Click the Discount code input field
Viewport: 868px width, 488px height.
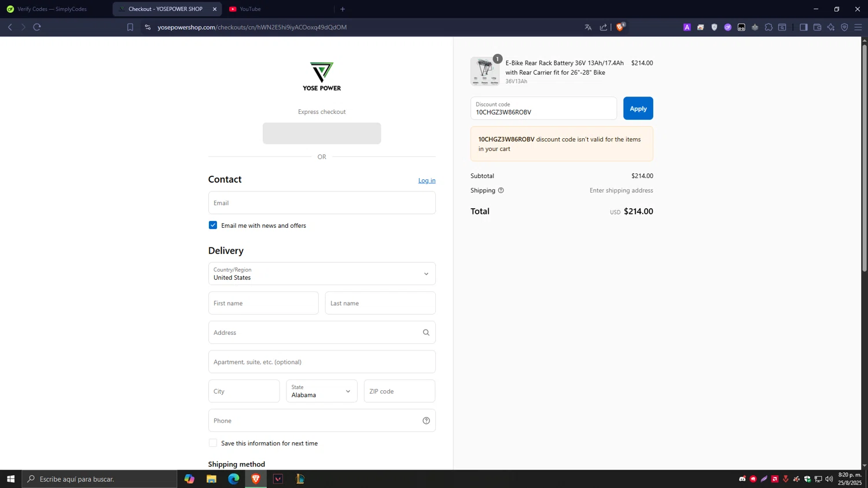pyautogui.click(x=543, y=108)
